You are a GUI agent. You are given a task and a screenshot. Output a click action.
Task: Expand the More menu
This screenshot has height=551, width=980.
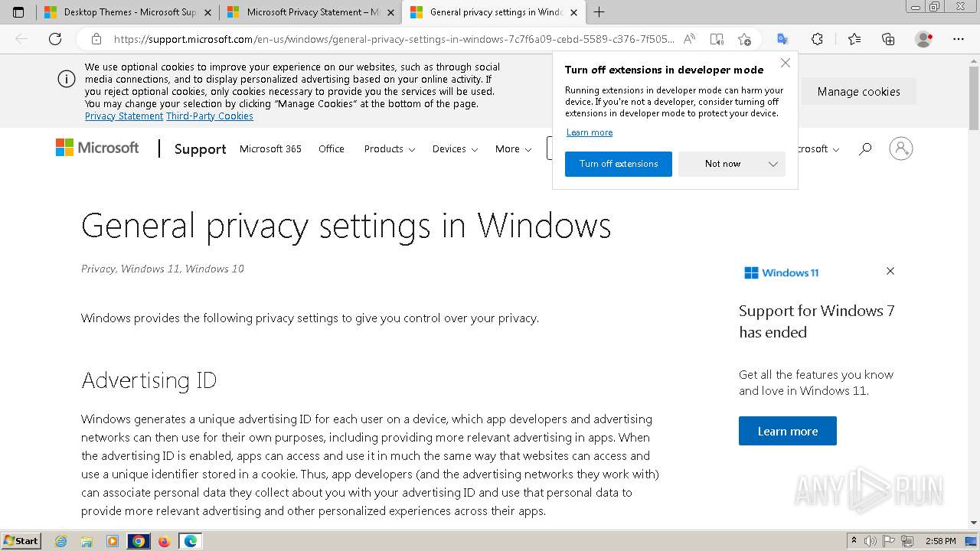513,149
